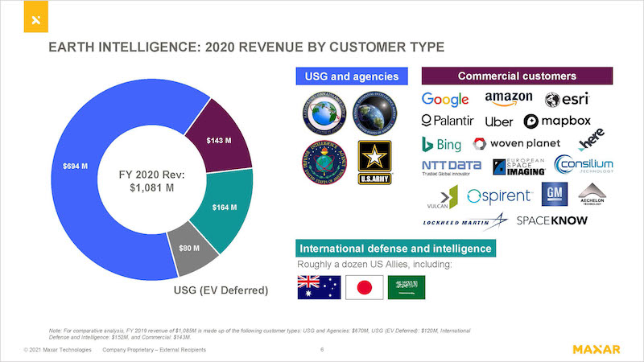Screen dimensions: 644x362
Task: Click the 'Roughly a dozen US Allies' text
Action: [374, 265]
